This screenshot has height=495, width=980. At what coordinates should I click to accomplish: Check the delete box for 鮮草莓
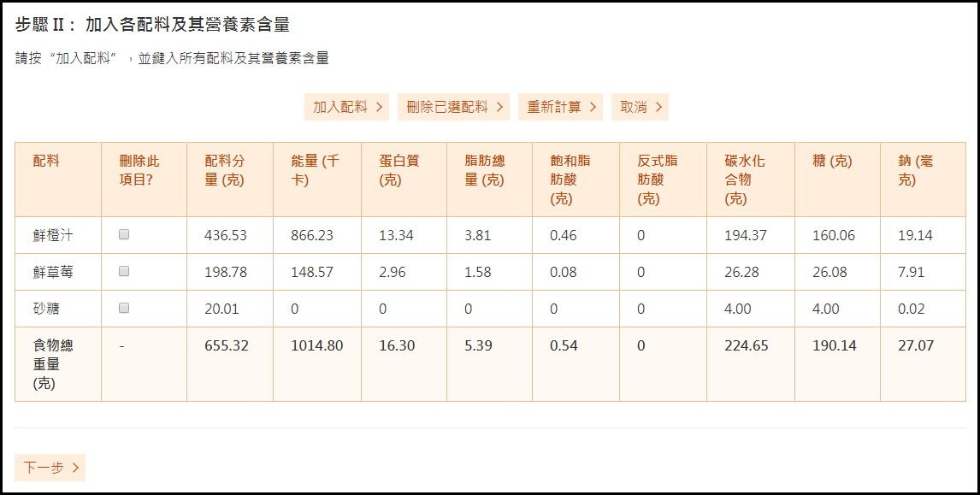124,271
